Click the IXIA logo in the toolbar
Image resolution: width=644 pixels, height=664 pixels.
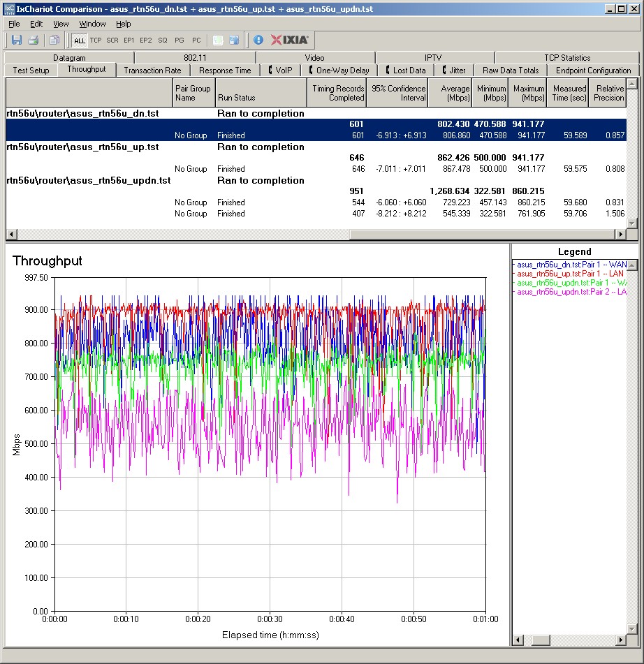pyautogui.click(x=290, y=40)
